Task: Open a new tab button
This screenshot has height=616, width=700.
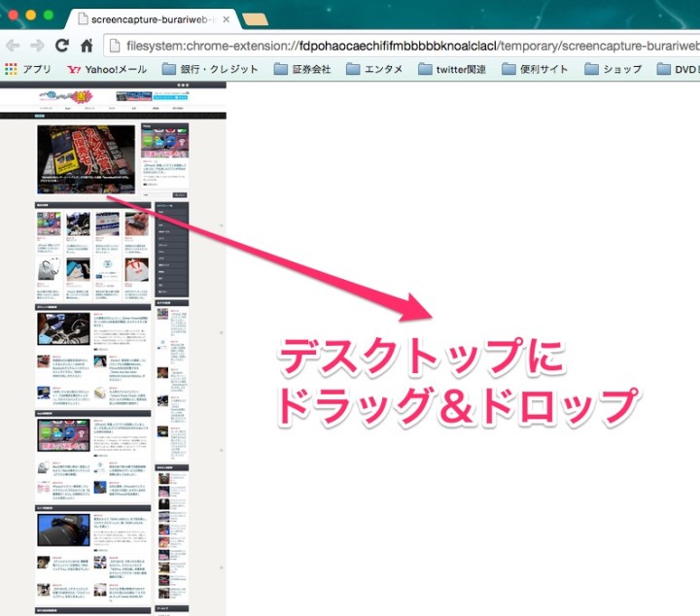Action: click(x=255, y=19)
